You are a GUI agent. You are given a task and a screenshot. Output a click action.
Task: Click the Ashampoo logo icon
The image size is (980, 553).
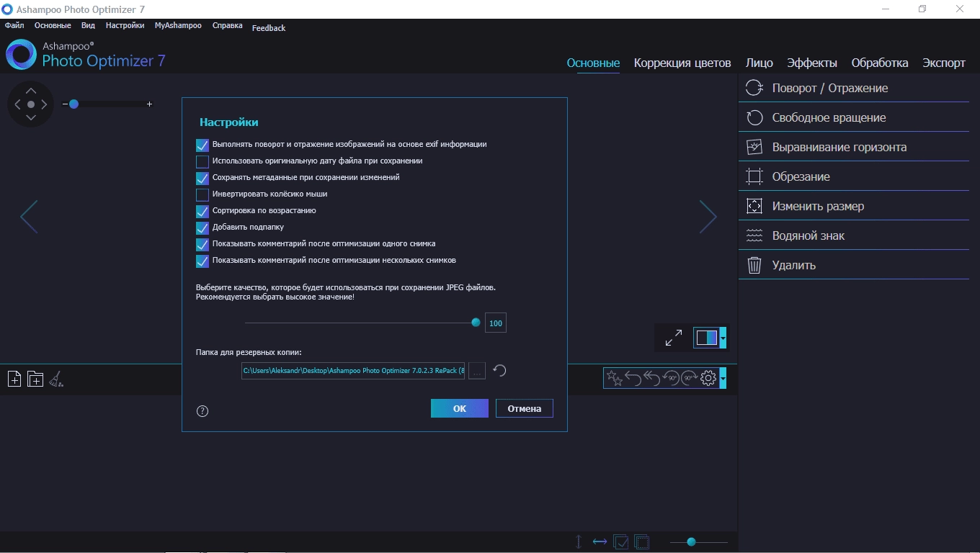pyautogui.click(x=21, y=55)
